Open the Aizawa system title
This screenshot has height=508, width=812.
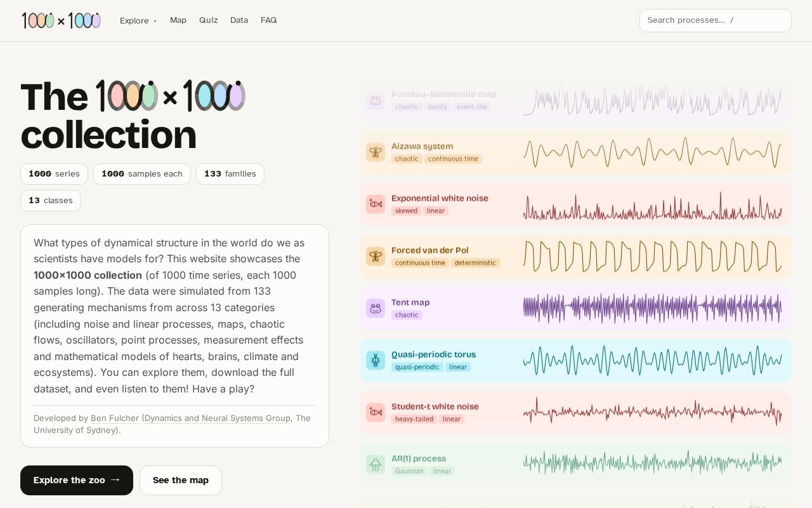(x=422, y=146)
